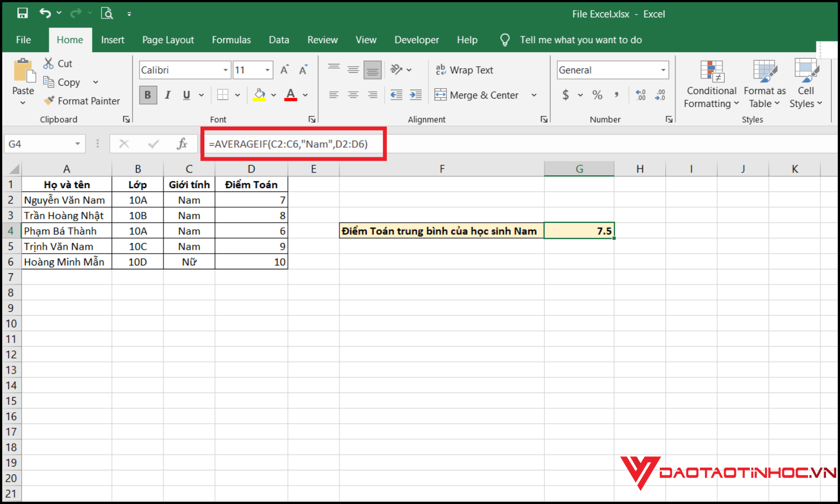Open Conditional Formatting menu

[x=711, y=84]
